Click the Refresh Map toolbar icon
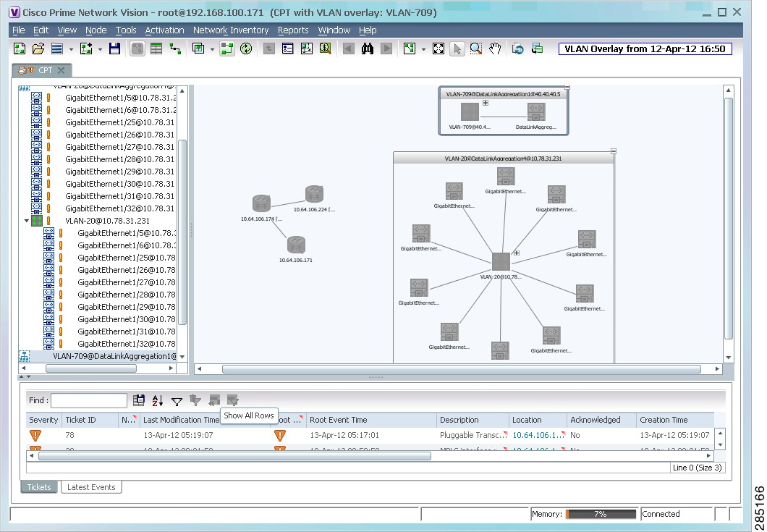Screen dimensions: 767x532 518,48
